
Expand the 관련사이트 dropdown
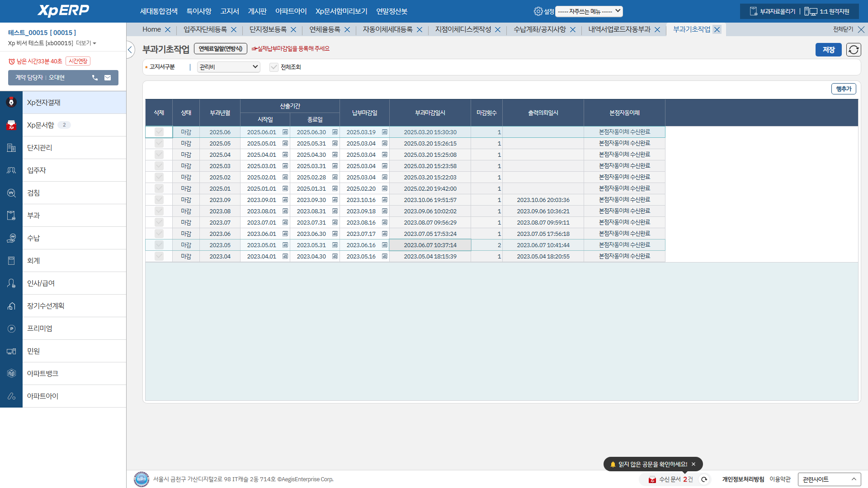tap(829, 479)
